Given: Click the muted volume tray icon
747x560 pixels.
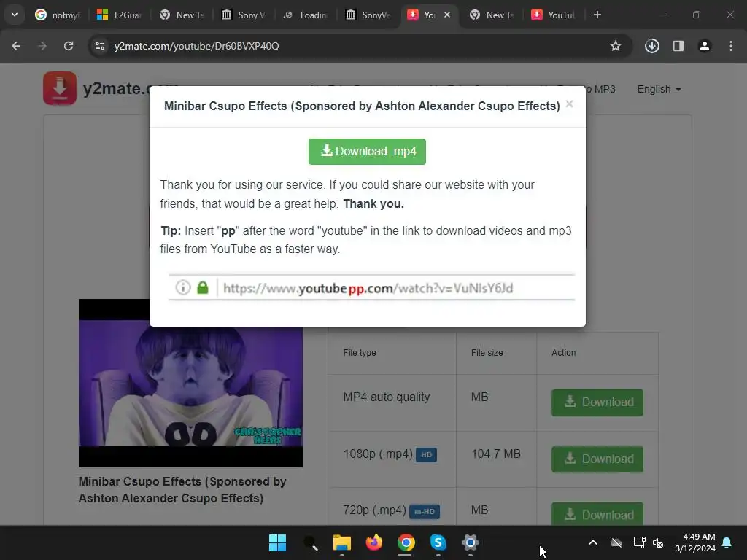Looking at the screenshot, I should tap(658, 542).
